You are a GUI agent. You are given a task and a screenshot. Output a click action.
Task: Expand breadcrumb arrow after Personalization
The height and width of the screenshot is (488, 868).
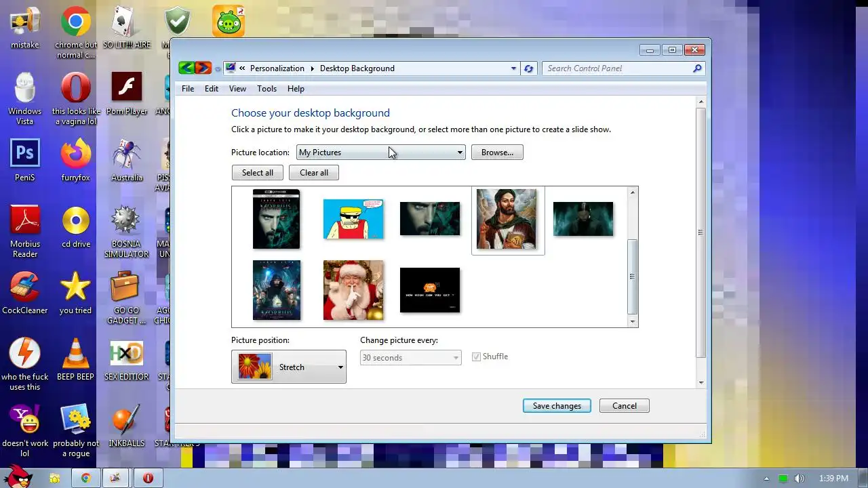point(313,68)
